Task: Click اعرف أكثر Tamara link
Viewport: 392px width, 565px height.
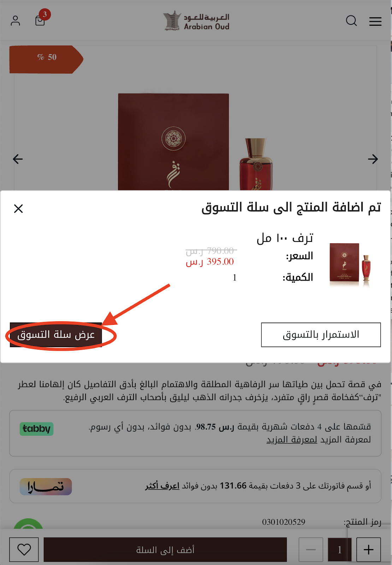Action: pyautogui.click(x=162, y=486)
